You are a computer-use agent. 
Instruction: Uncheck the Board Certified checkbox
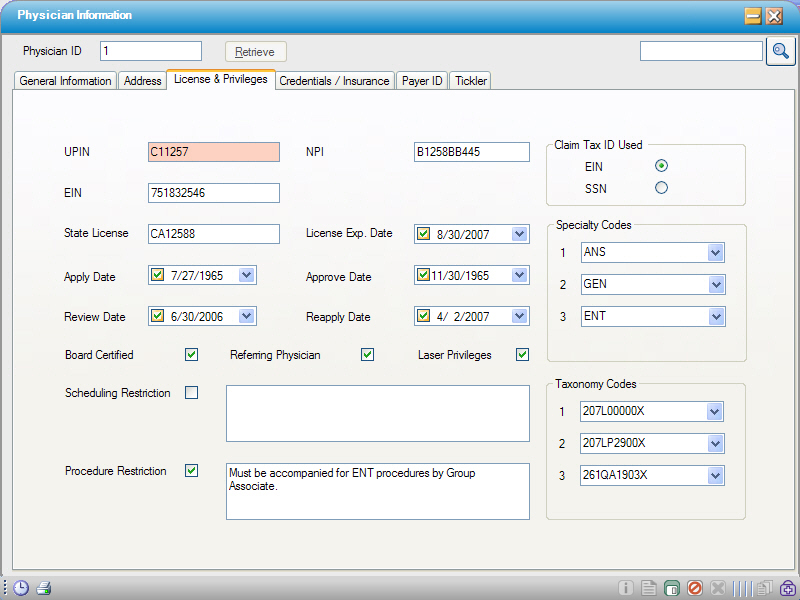pos(190,354)
